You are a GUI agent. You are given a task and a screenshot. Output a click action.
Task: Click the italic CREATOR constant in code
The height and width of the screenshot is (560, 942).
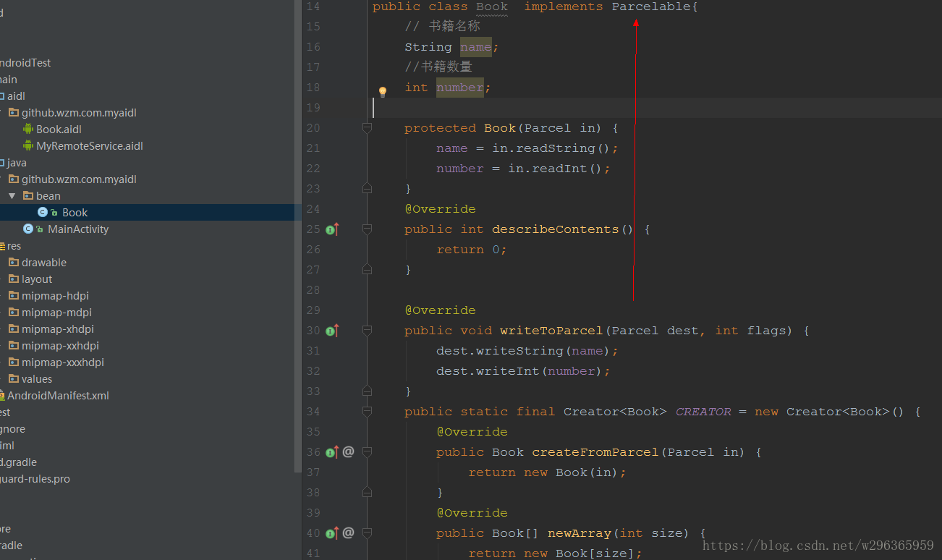coord(703,412)
